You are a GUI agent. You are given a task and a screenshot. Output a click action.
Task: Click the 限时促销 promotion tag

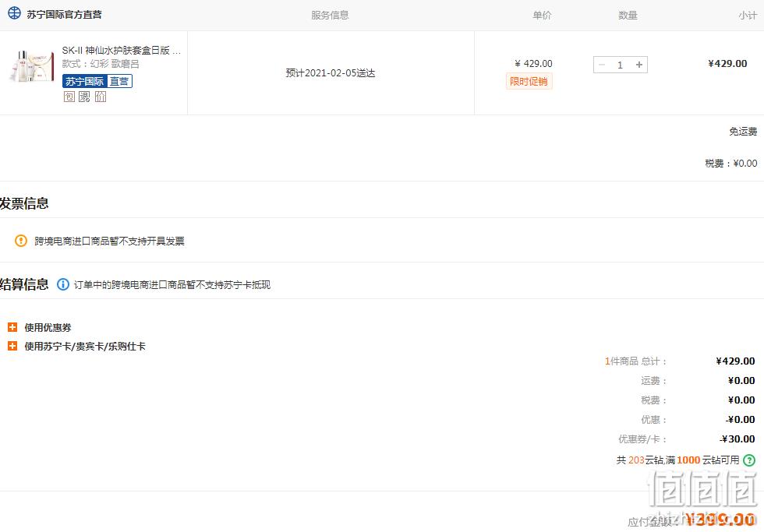529,81
